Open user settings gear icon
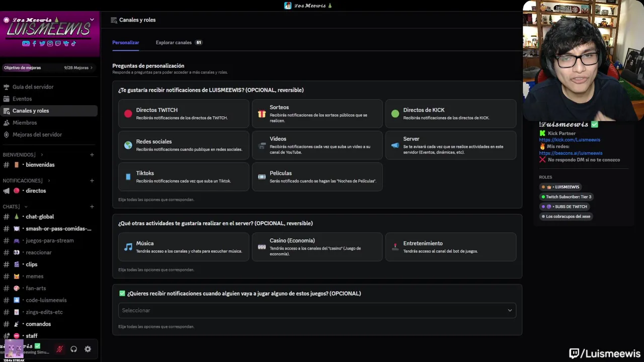Viewport: 644px width, 362px height. coord(88,349)
